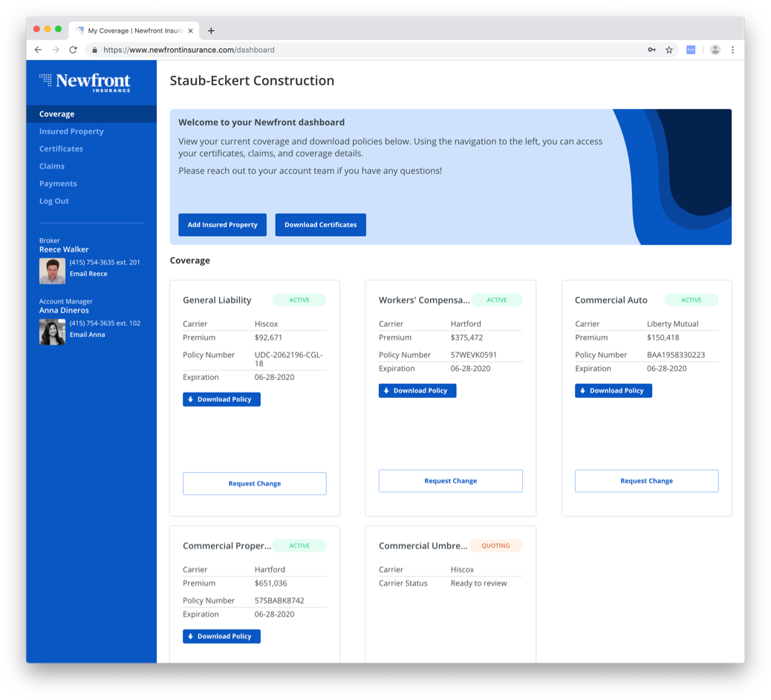
Task: Click the Commercial Umbre... card title
Action: (423, 546)
